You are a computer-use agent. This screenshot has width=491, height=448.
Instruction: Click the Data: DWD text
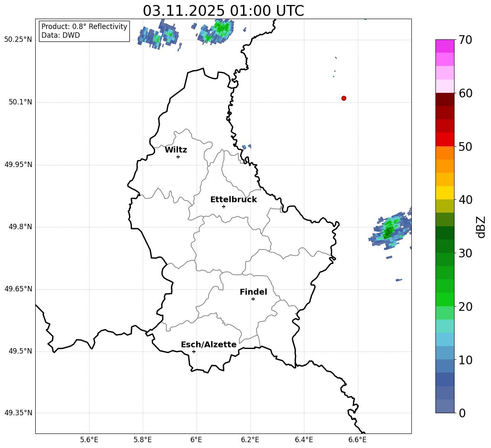[x=61, y=35]
